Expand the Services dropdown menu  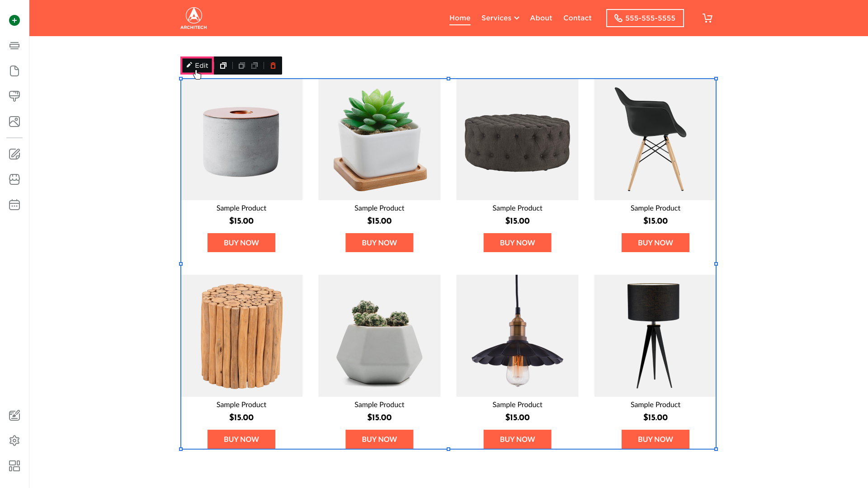(x=500, y=18)
